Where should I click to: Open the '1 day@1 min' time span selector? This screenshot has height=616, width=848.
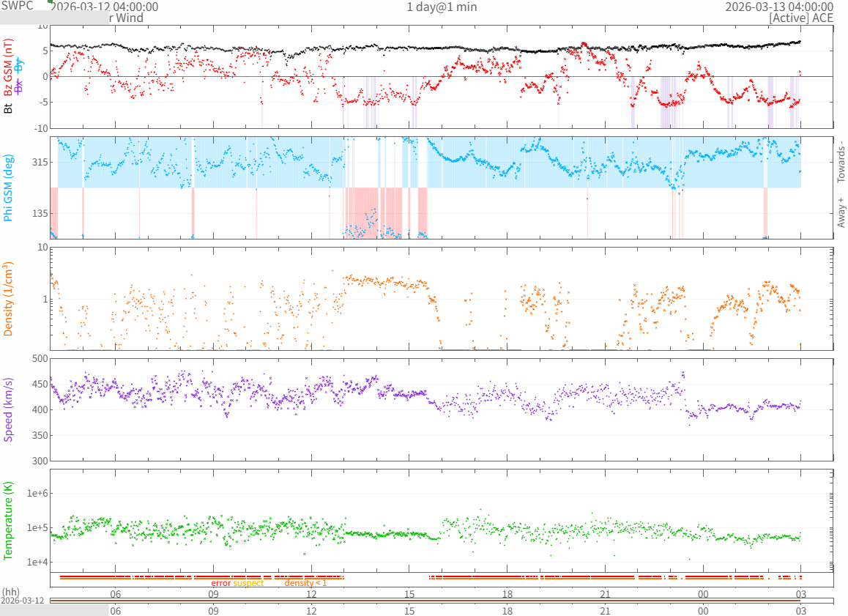442,7
